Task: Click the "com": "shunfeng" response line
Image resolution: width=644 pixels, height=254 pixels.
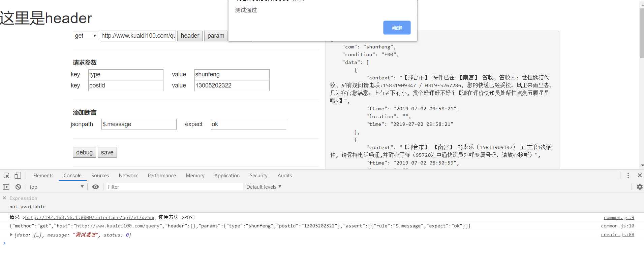Action: [x=369, y=47]
